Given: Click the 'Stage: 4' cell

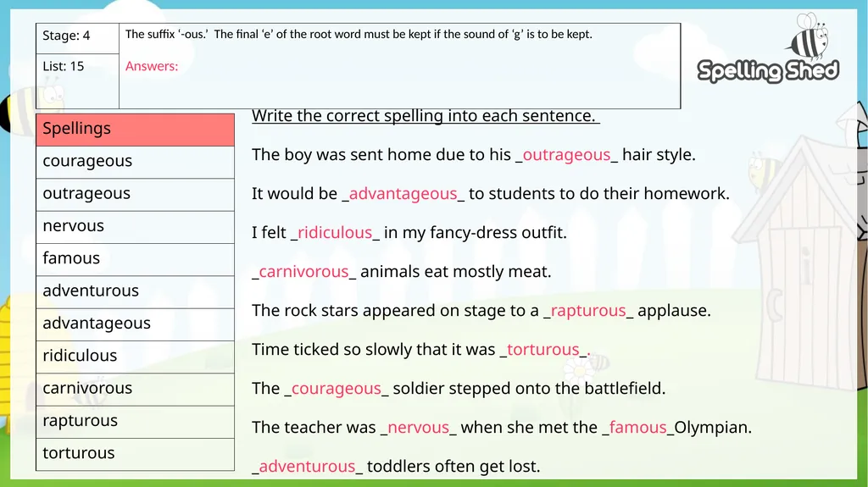Looking at the screenshot, I should [77, 38].
